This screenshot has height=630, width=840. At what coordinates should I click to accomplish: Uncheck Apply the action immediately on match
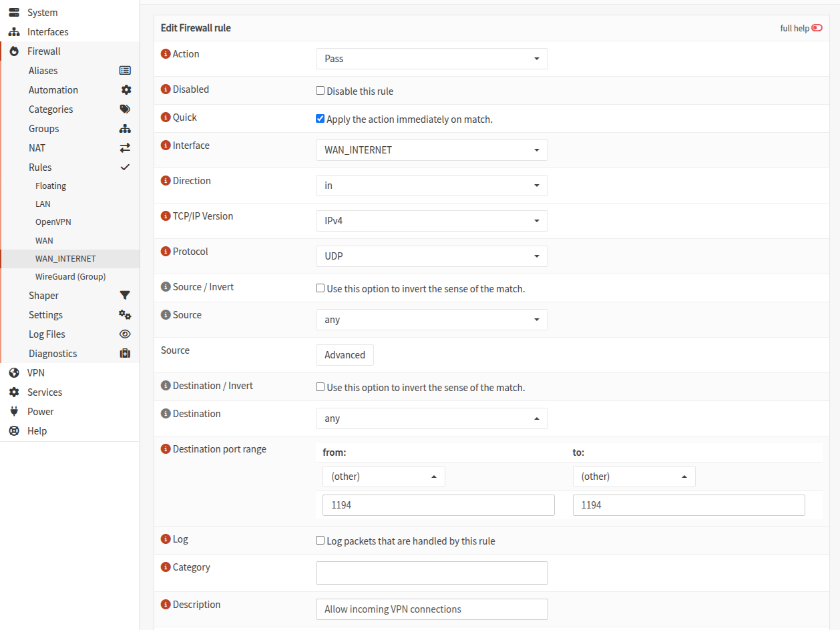coord(321,119)
